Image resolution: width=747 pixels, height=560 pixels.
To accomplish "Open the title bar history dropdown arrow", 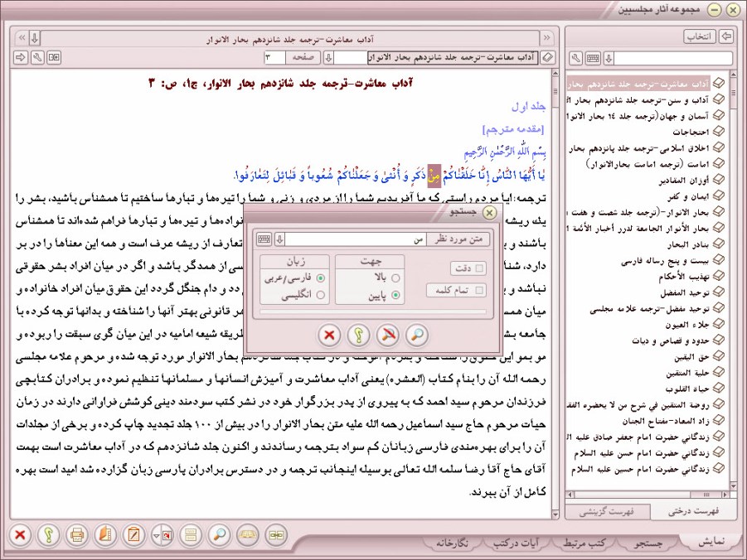I will point(34,37).
